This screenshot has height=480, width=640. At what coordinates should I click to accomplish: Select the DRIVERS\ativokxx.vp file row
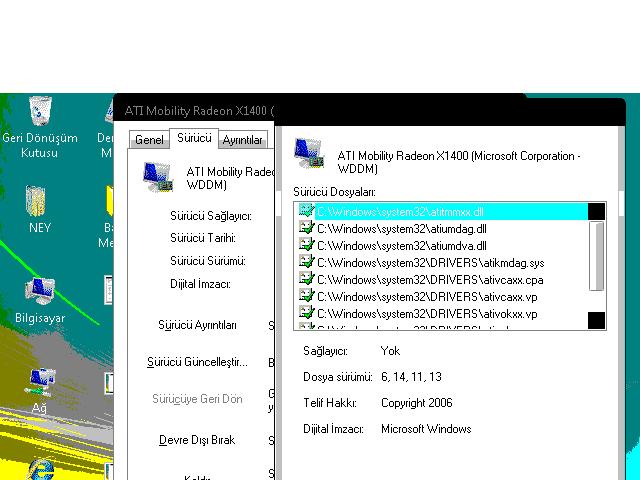click(x=443, y=314)
